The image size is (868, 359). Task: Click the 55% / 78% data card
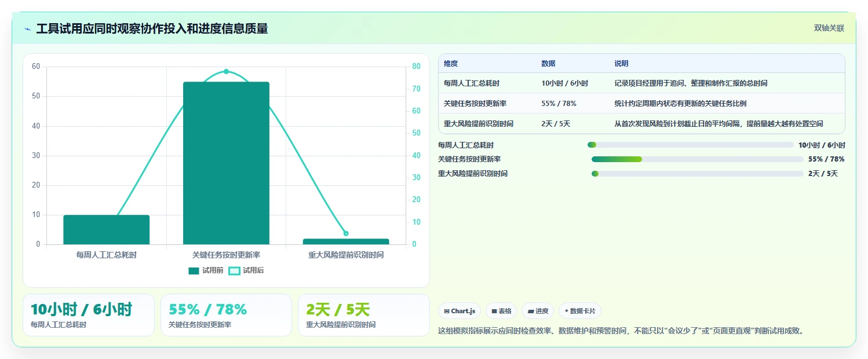226,315
